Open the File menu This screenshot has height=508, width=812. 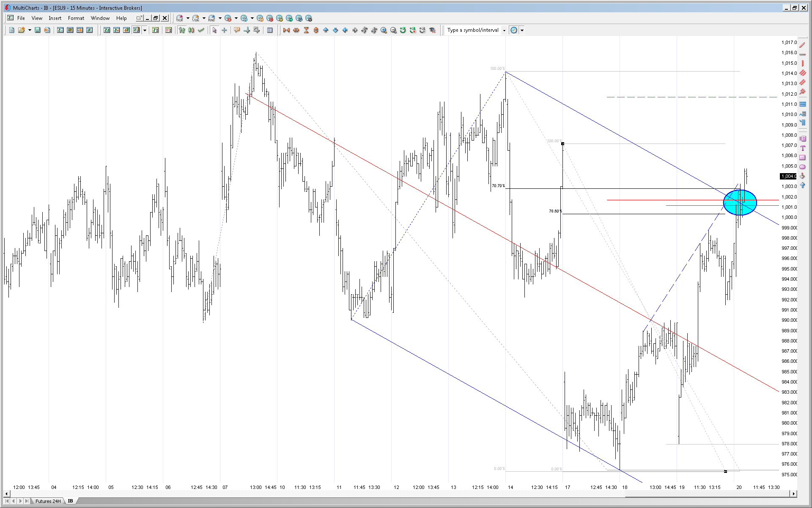21,18
